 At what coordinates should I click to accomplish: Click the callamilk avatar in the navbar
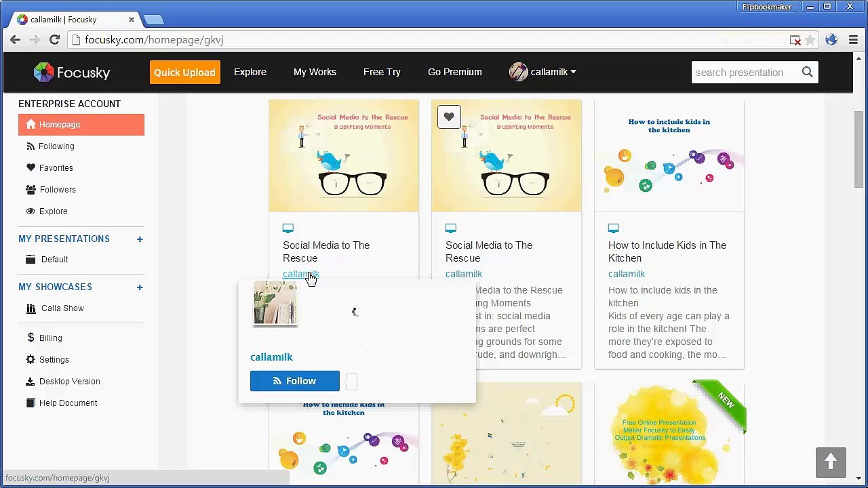pyautogui.click(x=518, y=72)
